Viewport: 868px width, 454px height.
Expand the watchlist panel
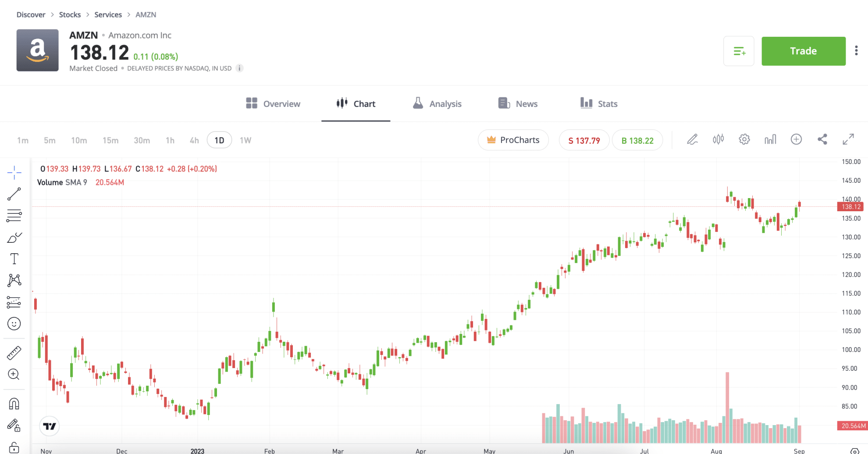739,51
